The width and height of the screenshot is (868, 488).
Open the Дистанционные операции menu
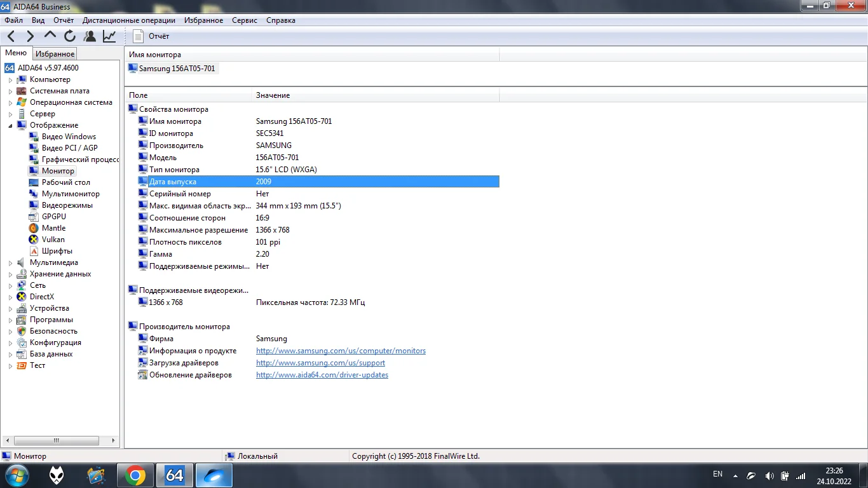[x=129, y=20]
